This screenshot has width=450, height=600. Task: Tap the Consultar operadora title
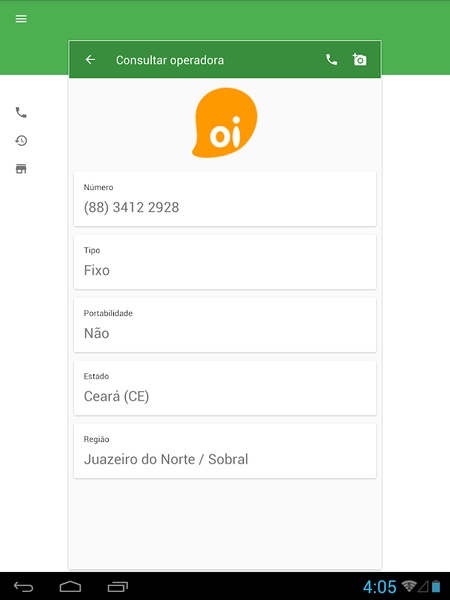[x=170, y=60]
